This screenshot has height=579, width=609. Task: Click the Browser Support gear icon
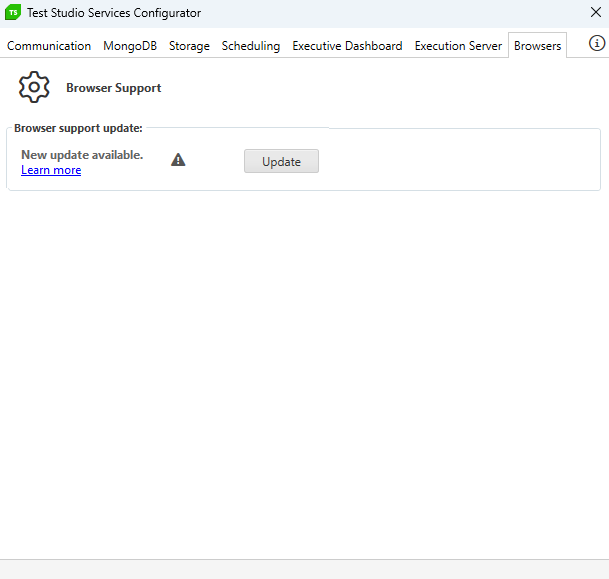coord(34,87)
